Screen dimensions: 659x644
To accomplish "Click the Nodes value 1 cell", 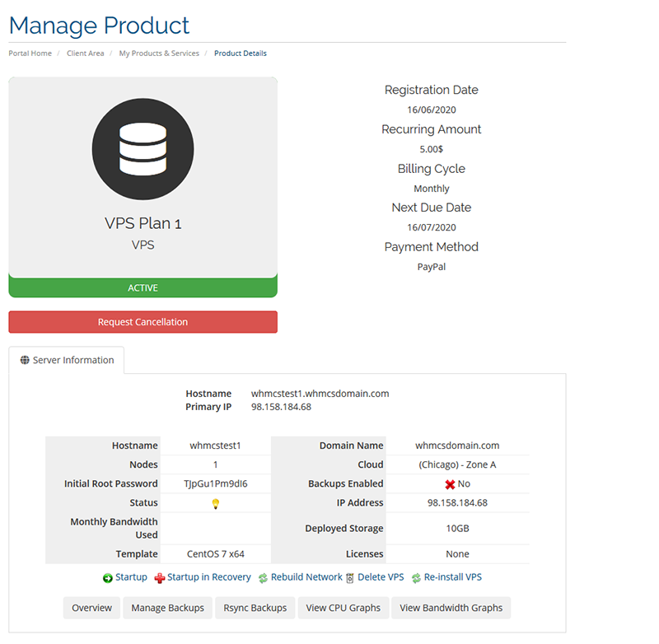I will pos(216,464).
